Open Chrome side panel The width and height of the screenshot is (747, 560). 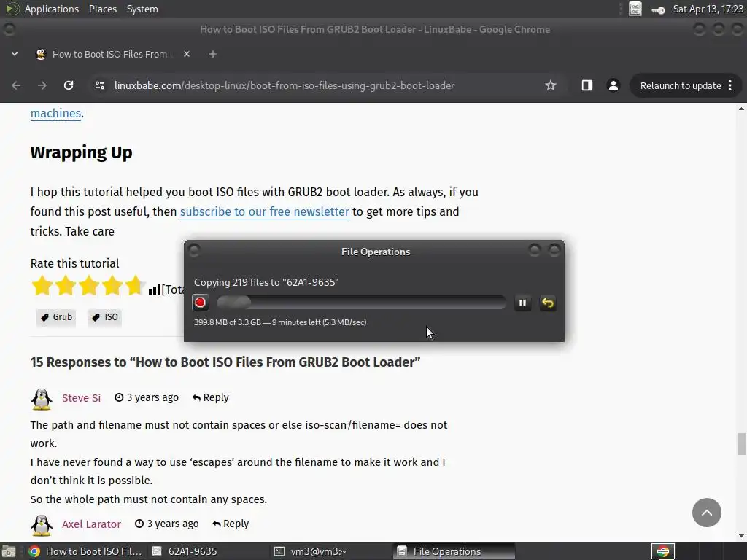[x=587, y=85]
